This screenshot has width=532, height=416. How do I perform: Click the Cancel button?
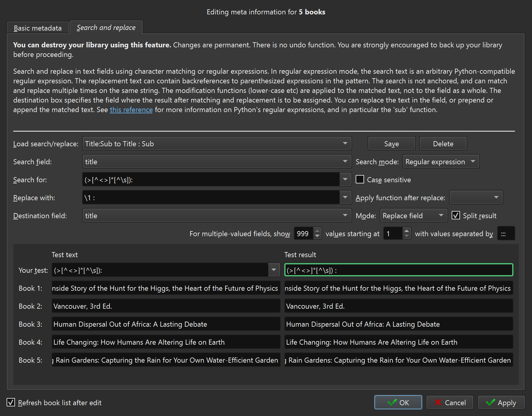tap(450, 403)
